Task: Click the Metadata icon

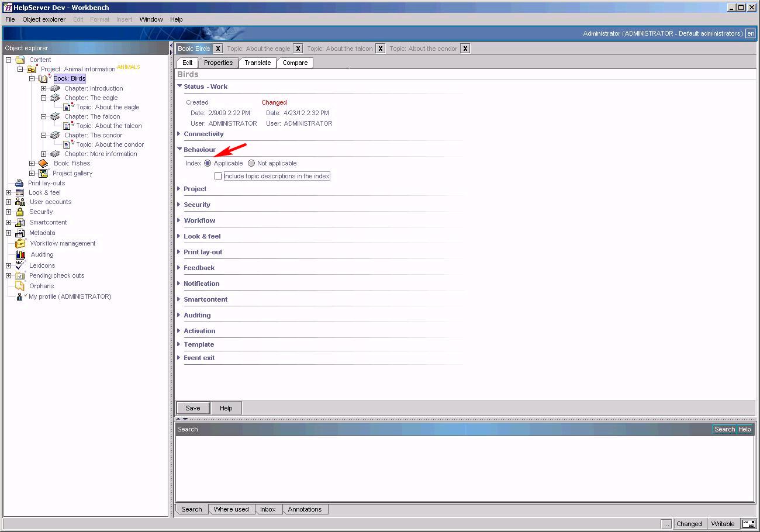Action: click(x=20, y=233)
